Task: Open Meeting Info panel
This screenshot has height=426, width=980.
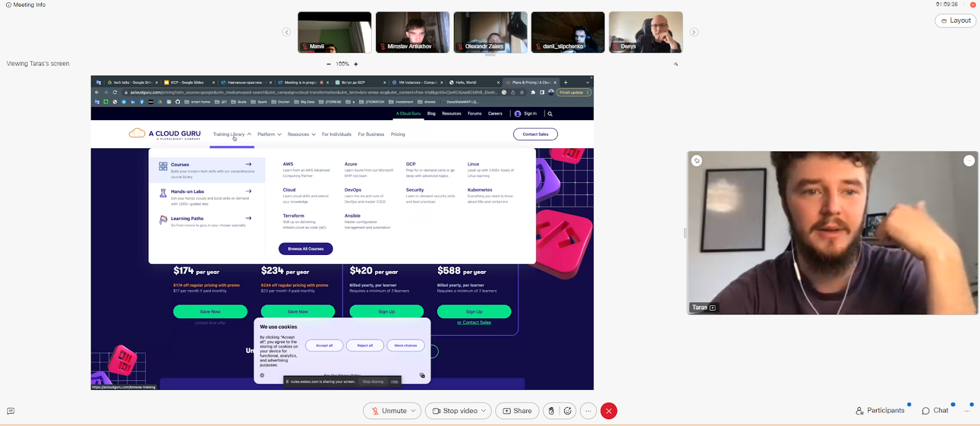Action: tap(25, 5)
